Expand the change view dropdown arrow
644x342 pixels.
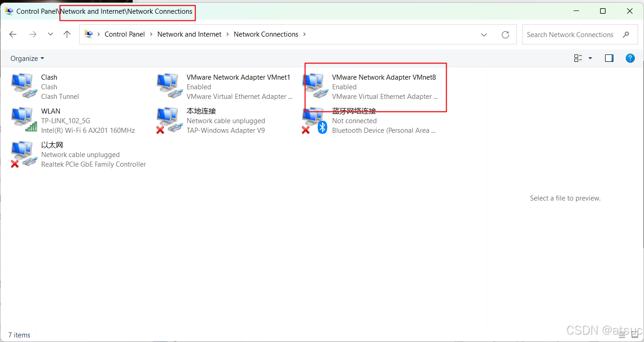pos(590,58)
